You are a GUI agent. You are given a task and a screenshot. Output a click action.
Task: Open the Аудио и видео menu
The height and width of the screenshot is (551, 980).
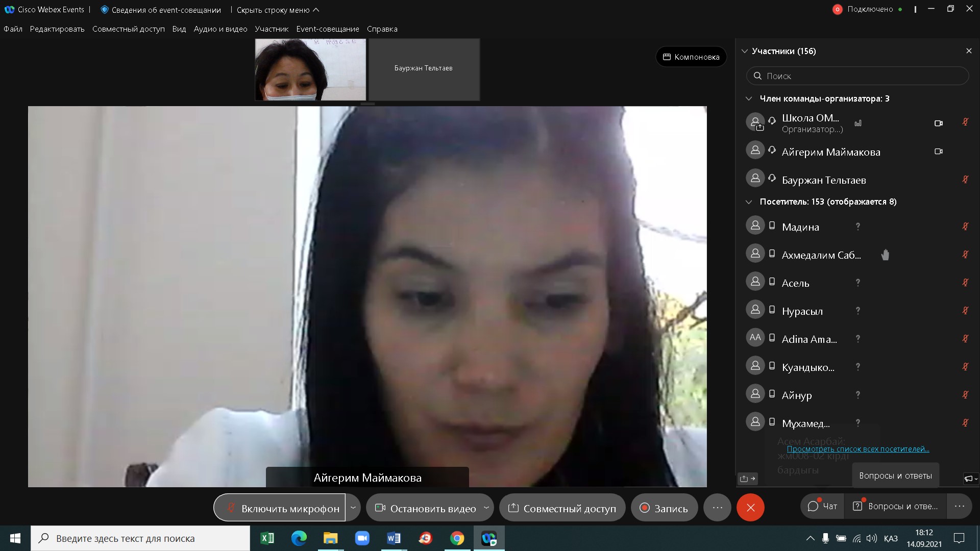point(220,29)
